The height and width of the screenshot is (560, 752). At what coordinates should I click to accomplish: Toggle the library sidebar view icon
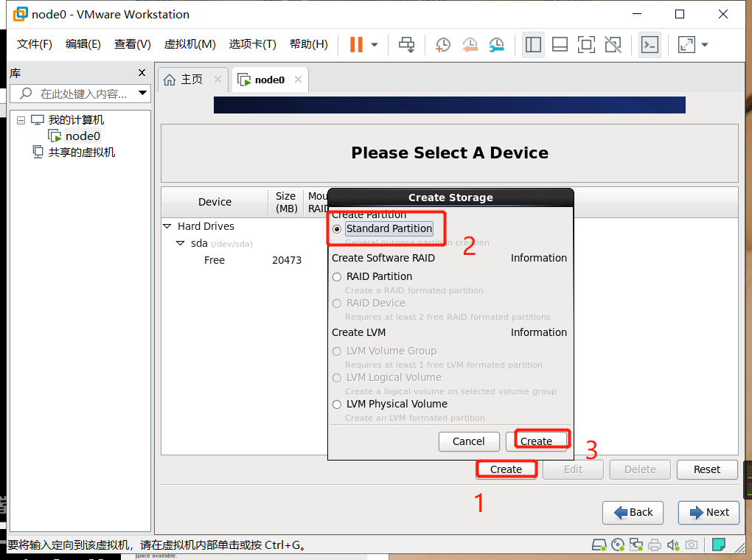[533, 45]
